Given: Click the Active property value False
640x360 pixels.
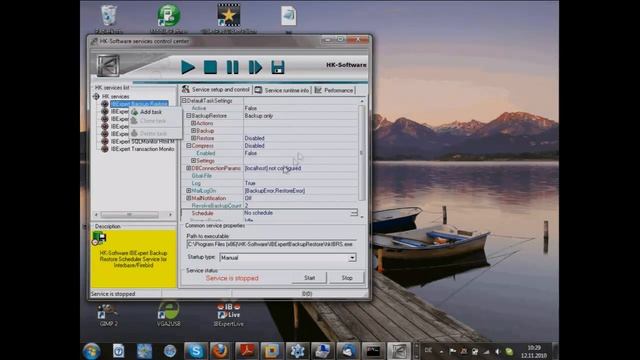Looking at the screenshot, I should click(x=251, y=108).
